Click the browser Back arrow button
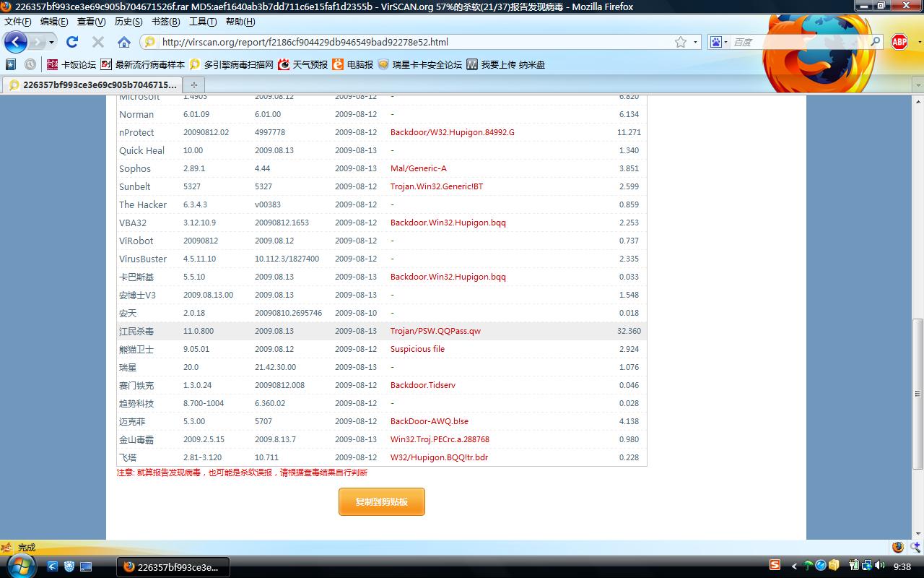The height and width of the screenshot is (578, 924). (15, 42)
